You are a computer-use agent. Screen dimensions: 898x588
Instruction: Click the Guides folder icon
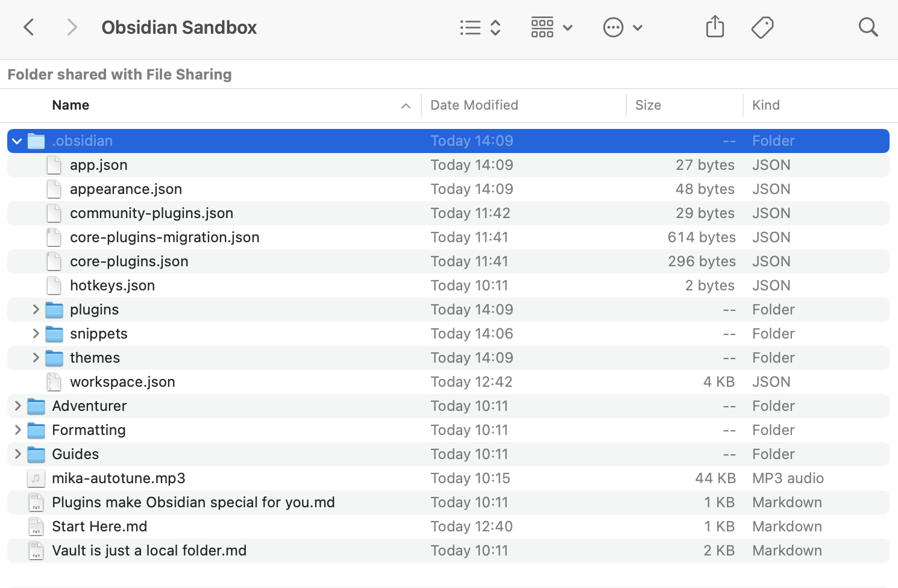coord(36,454)
